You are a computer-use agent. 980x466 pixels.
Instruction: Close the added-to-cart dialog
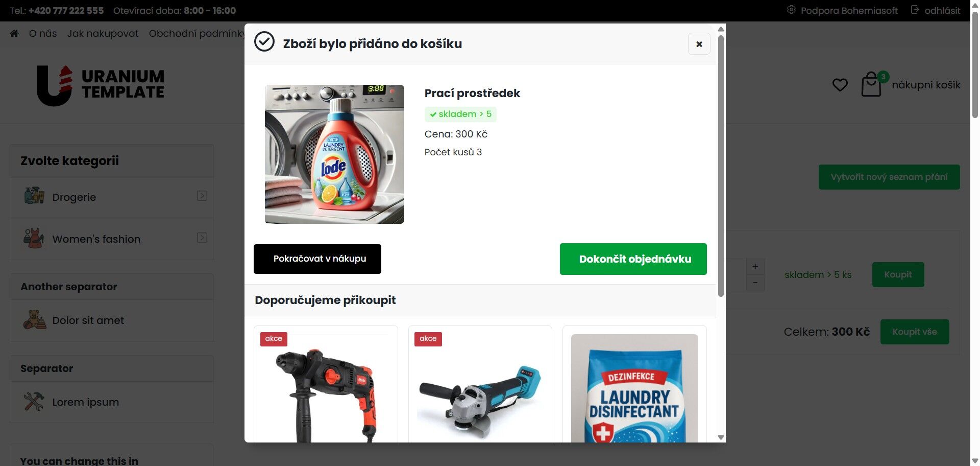[699, 44]
